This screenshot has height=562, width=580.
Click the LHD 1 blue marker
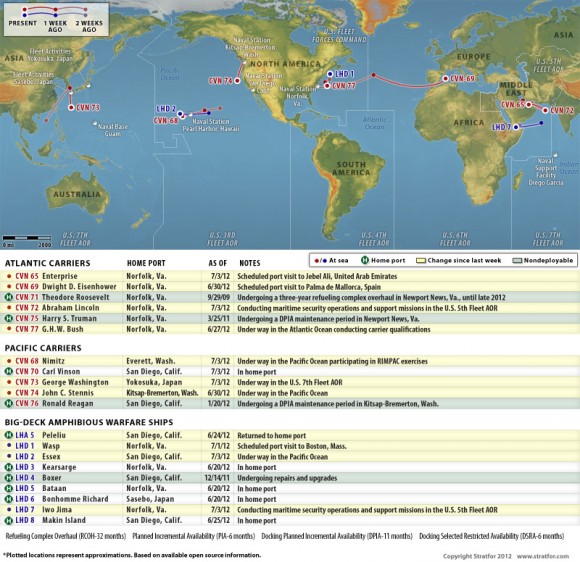(x=330, y=74)
